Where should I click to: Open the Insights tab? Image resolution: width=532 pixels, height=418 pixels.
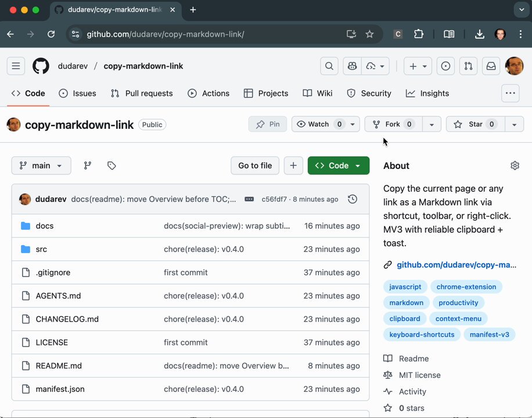coord(427,93)
